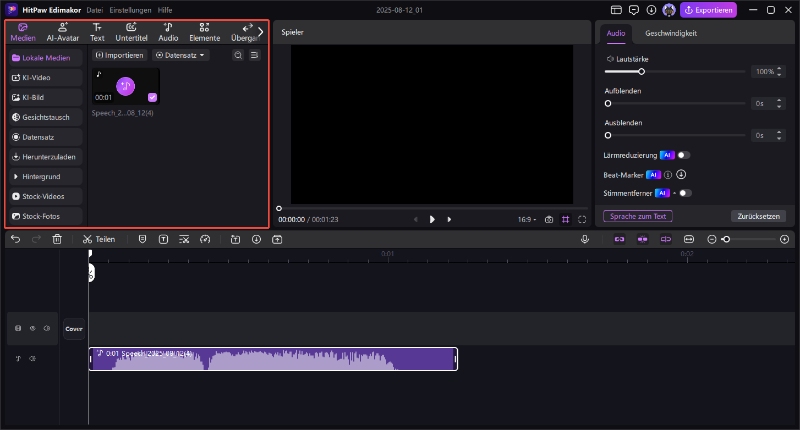Undo the last action in timeline toolbar
The width and height of the screenshot is (800, 430).
pos(15,240)
